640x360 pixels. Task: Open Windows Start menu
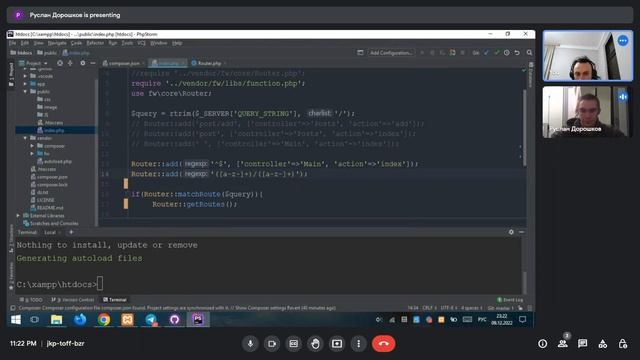coord(16,320)
